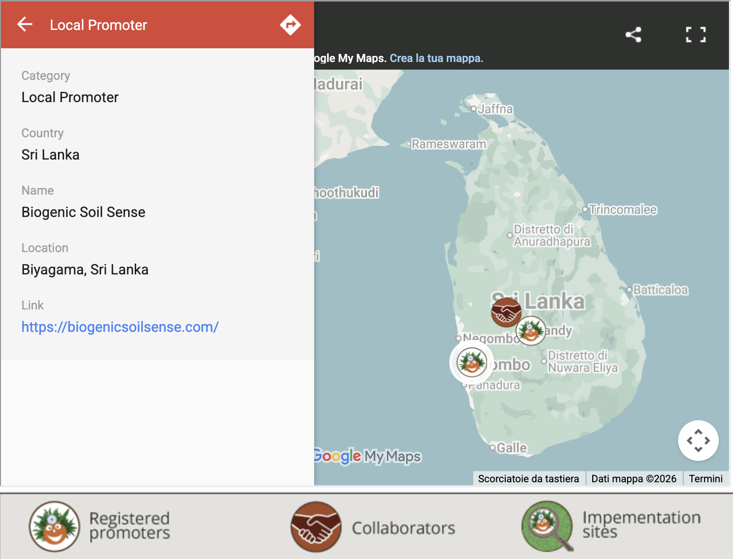The image size is (733, 560).
Task: Click the map pan control button
Action: click(698, 441)
